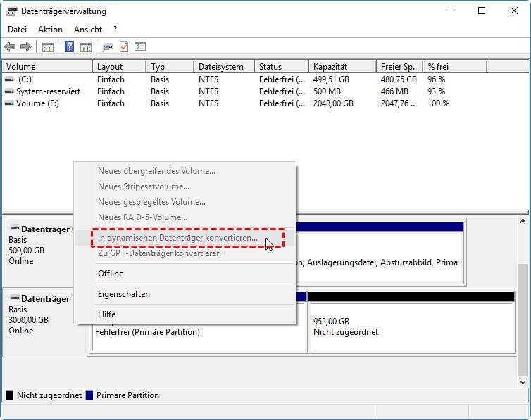Image resolution: width=531 pixels, height=420 pixels.
Task: Click the scroll down arrow in disk pane
Action: coord(523,383)
